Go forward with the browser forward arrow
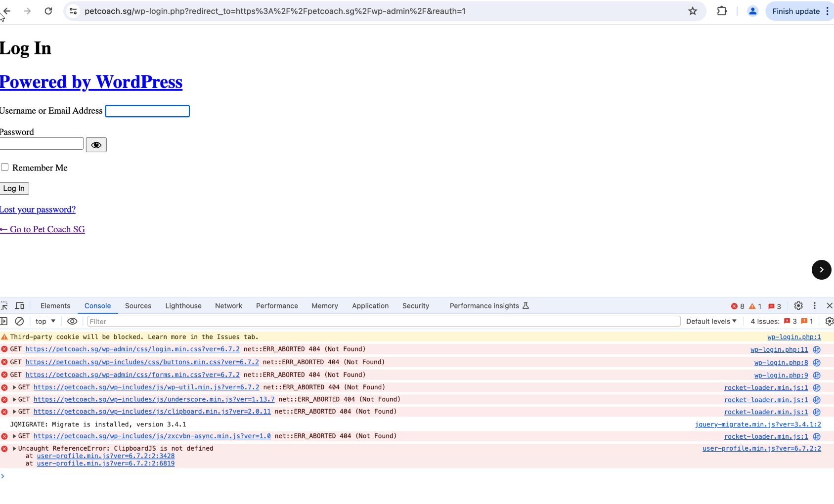The width and height of the screenshot is (834, 504). (x=27, y=11)
